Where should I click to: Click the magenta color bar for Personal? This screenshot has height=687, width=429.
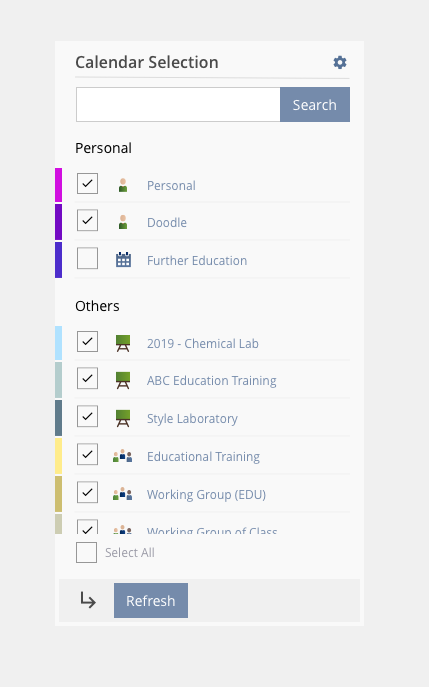58,185
